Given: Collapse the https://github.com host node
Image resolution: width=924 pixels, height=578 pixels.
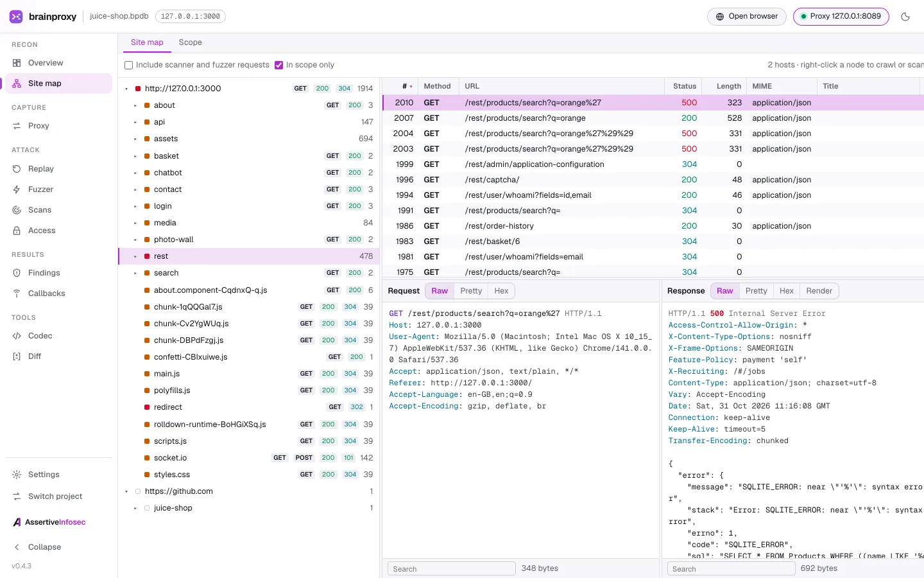Looking at the screenshot, I should pos(126,491).
